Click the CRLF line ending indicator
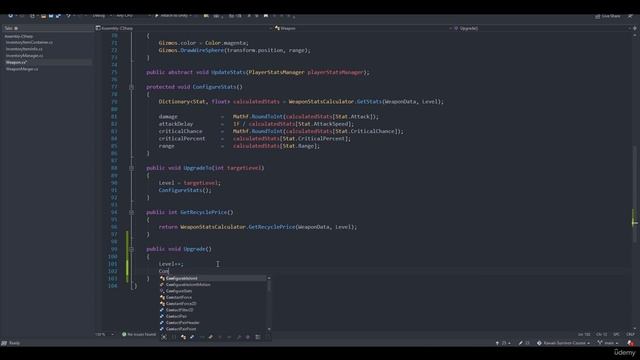Viewport: 640px width, 360px height. [x=630, y=334]
